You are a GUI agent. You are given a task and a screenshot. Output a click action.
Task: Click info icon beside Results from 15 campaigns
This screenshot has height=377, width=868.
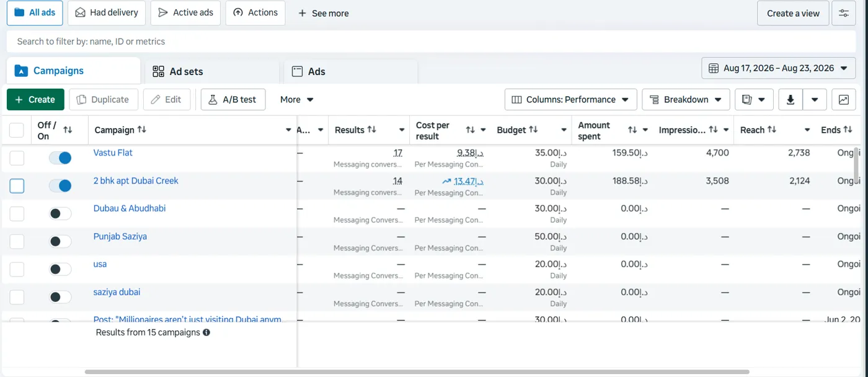coord(206,332)
